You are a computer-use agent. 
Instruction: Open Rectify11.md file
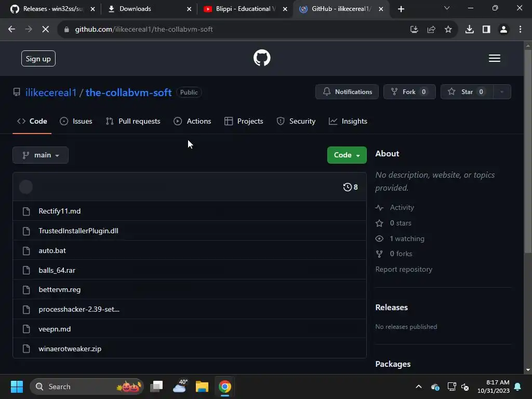(60, 211)
